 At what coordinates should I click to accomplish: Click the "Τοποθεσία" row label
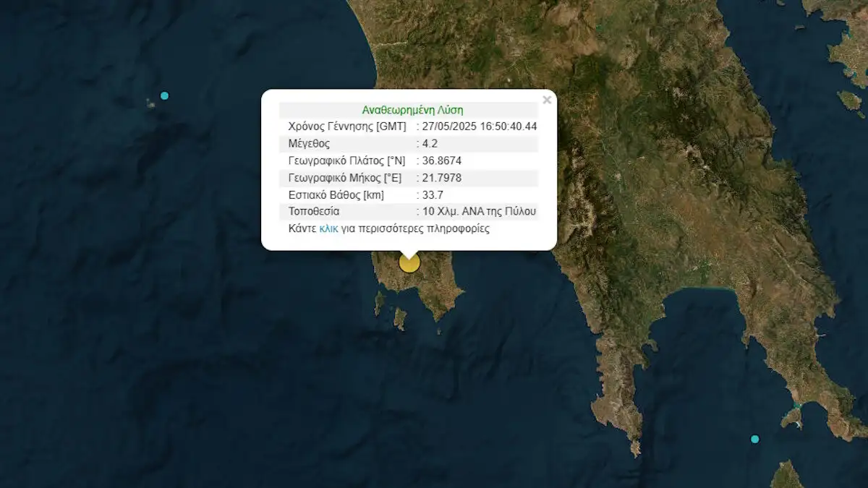coord(314,212)
